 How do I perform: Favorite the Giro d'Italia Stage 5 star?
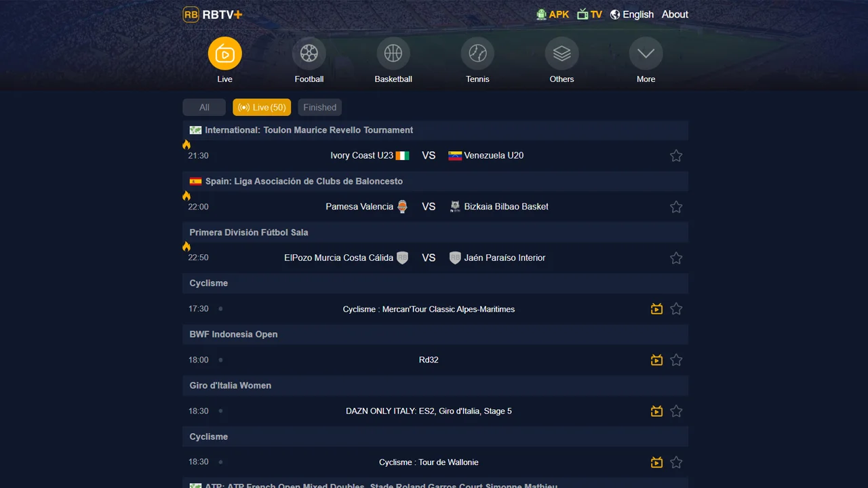pyautogui.click(x=676, y=411)
